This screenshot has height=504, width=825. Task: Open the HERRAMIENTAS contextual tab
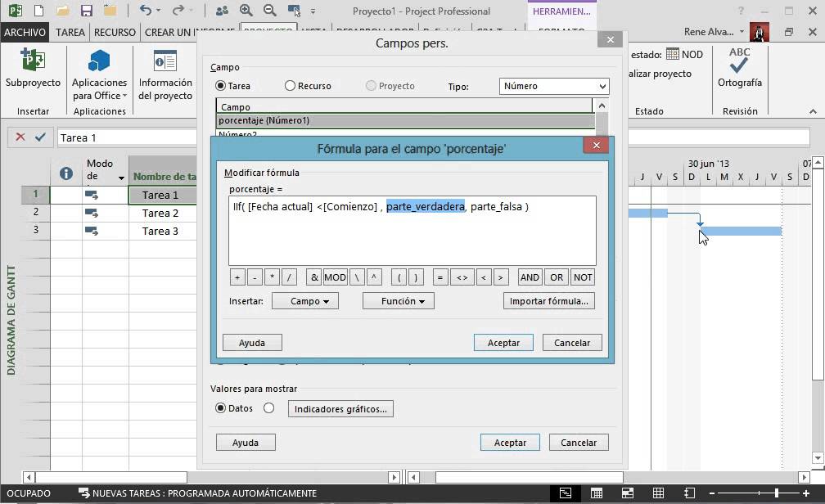pos(561,11)
